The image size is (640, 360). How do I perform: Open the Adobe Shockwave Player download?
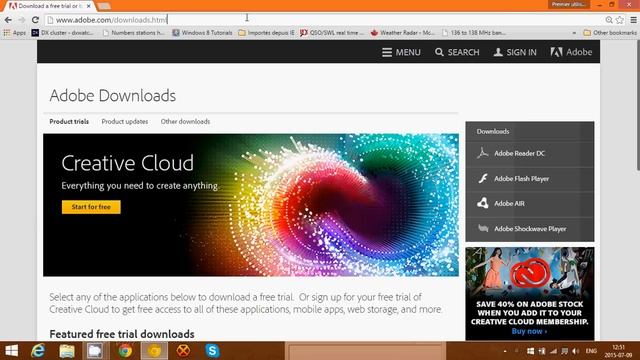click(530, 229)
